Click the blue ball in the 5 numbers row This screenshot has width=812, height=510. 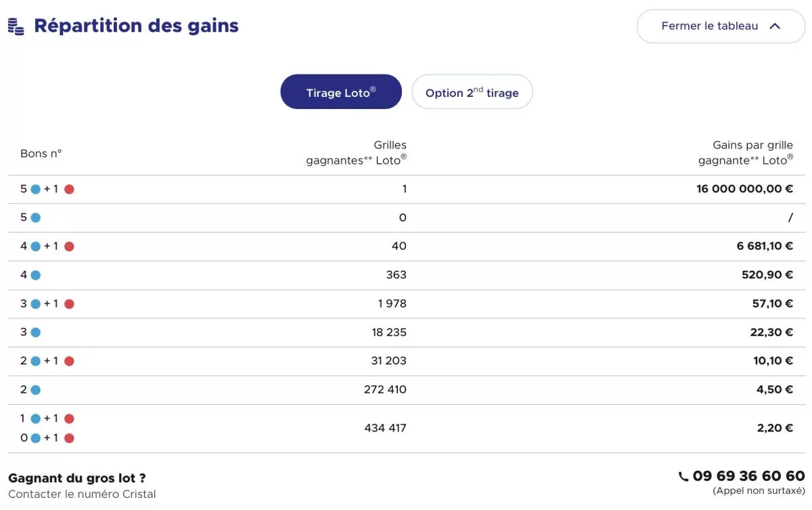tap(36, 218)
